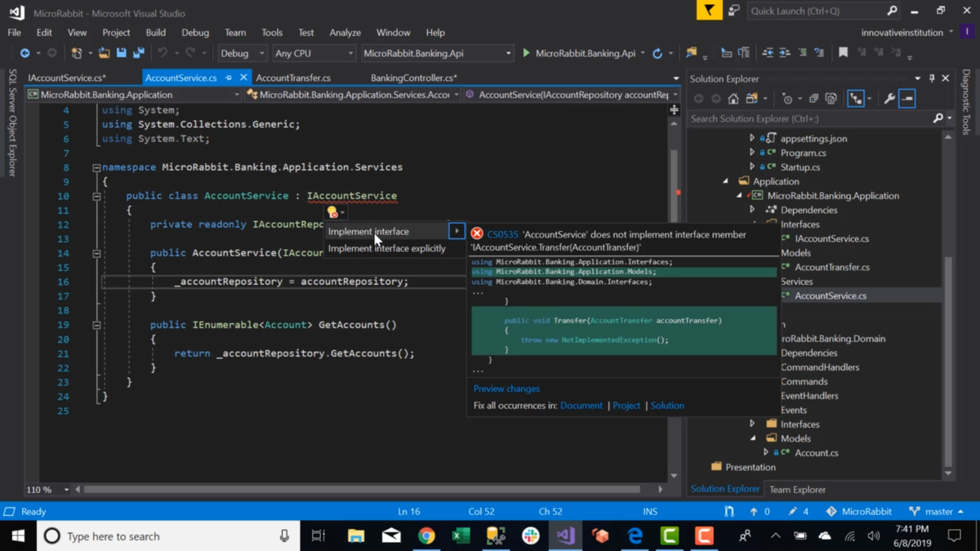Click Solution Explorer Show All Files icon

pyautogui.click(x=831, y=99)
